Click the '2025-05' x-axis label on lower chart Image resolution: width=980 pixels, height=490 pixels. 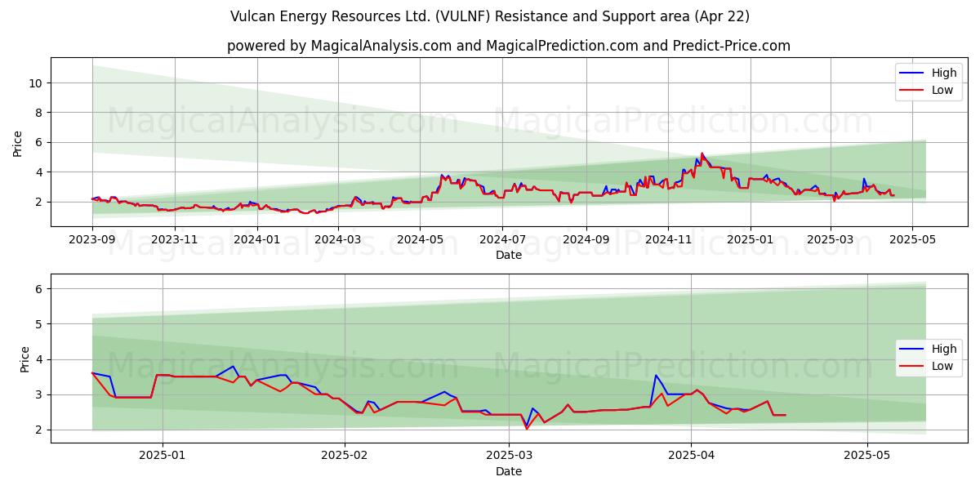pyautogui.click(x=866, y=457)
